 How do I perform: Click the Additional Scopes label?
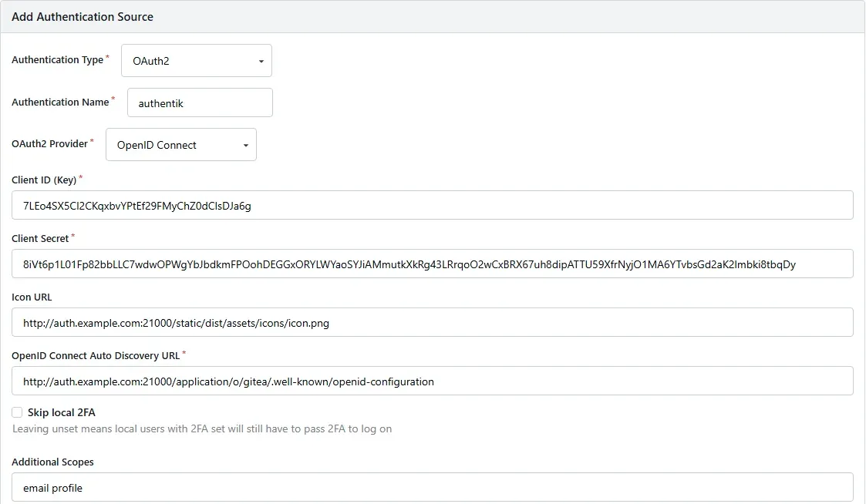52,462
